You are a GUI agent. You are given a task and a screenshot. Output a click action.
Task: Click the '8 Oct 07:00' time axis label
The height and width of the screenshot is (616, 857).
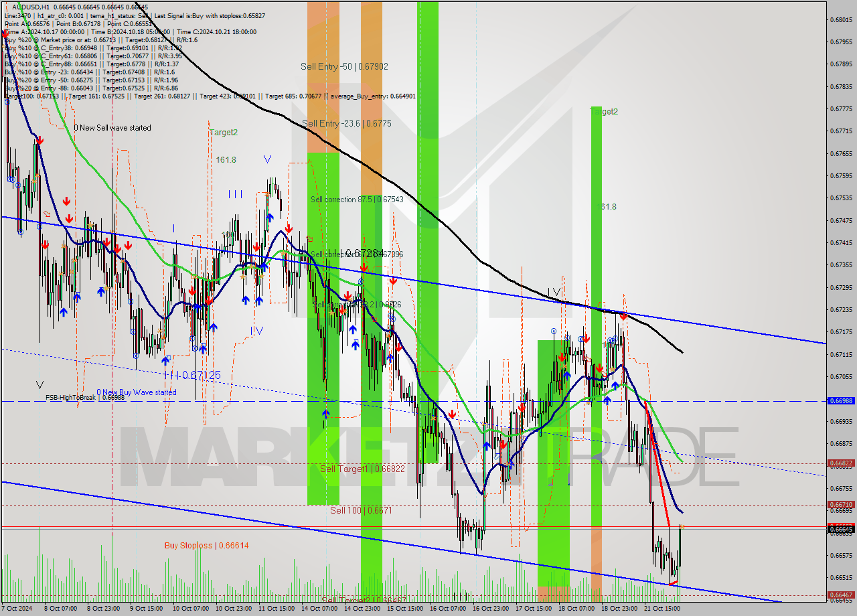(61, 609)
